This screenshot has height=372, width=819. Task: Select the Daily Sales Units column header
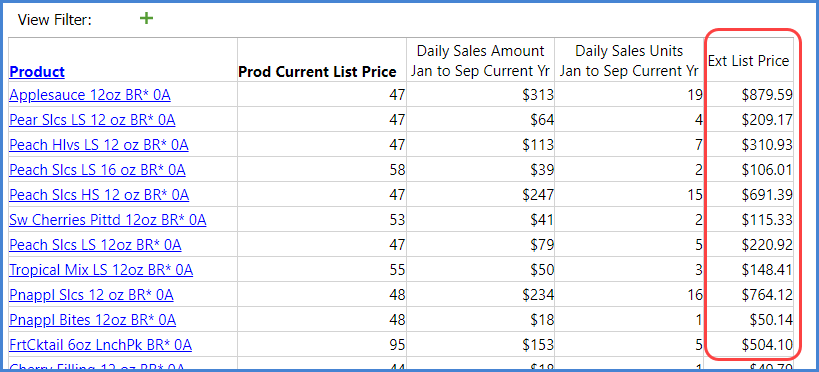pos(629,60)
